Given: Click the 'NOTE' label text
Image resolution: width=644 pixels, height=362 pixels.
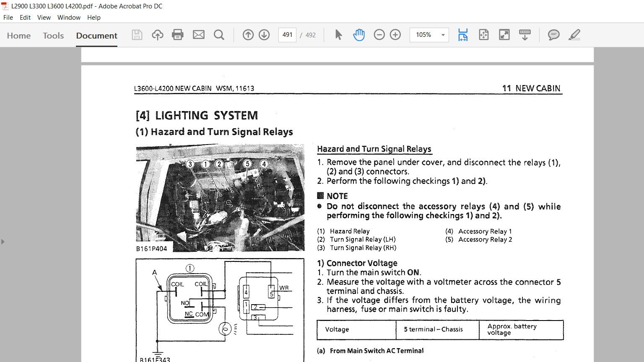Looking at the screenshot, I should pos(337,196).
